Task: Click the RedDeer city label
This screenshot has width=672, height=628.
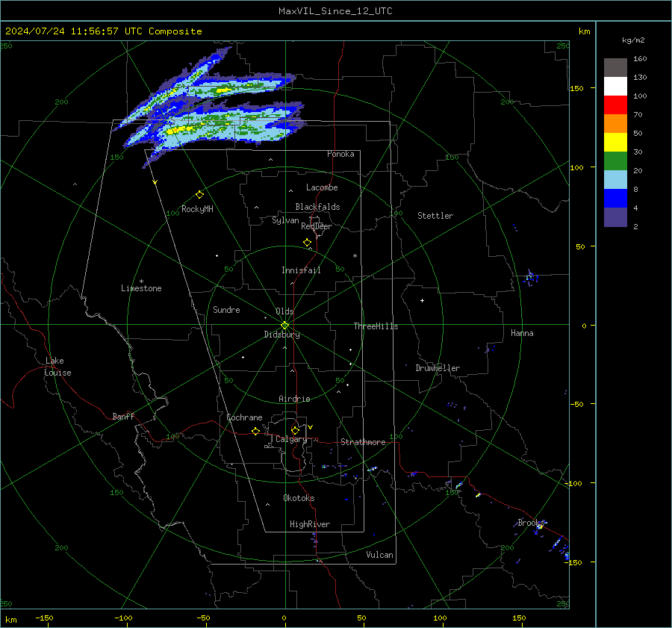Action: [317, 226]
